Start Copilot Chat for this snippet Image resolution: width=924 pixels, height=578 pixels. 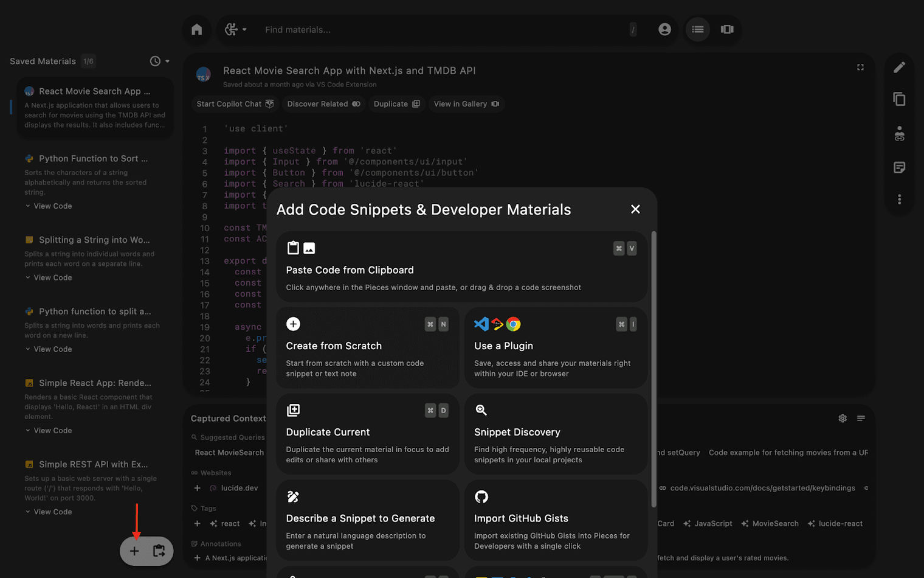[235, 104]
